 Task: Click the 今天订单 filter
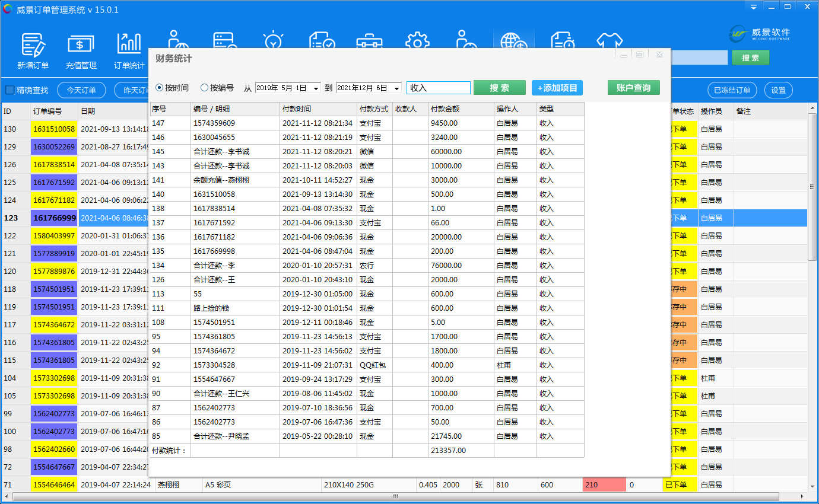coord(81,90)
